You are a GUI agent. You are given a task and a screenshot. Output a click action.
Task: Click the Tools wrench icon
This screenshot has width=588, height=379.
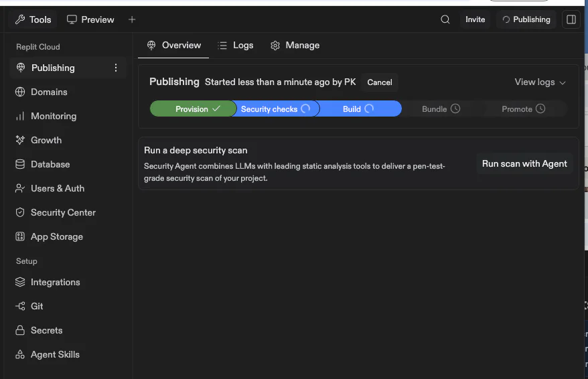[x=20, y=19]
